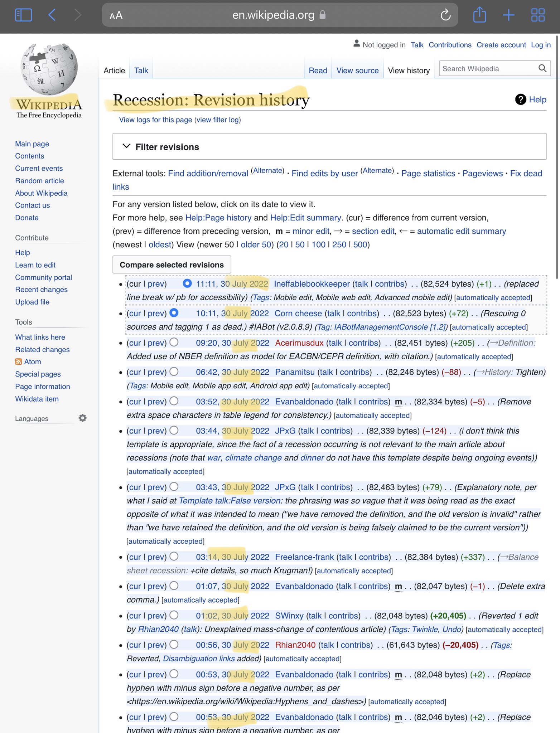Click the Help question mark icon
This screenshot has width=560, height=733.
520,99
